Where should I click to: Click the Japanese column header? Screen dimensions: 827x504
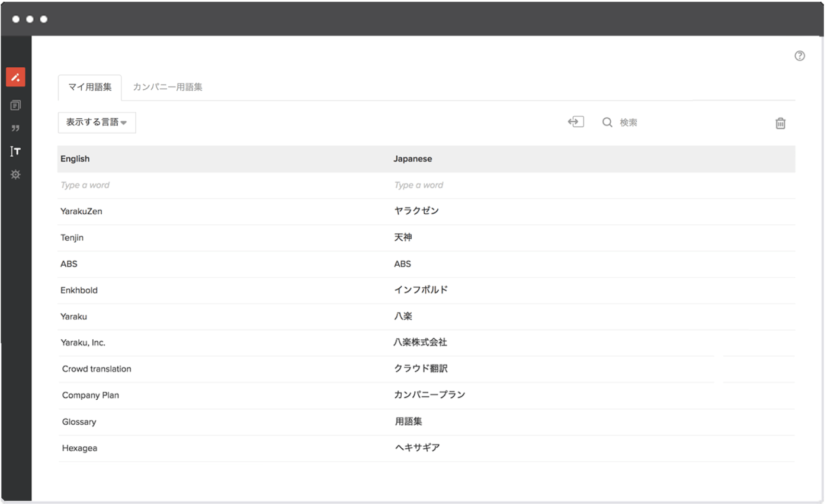(413, 159)
